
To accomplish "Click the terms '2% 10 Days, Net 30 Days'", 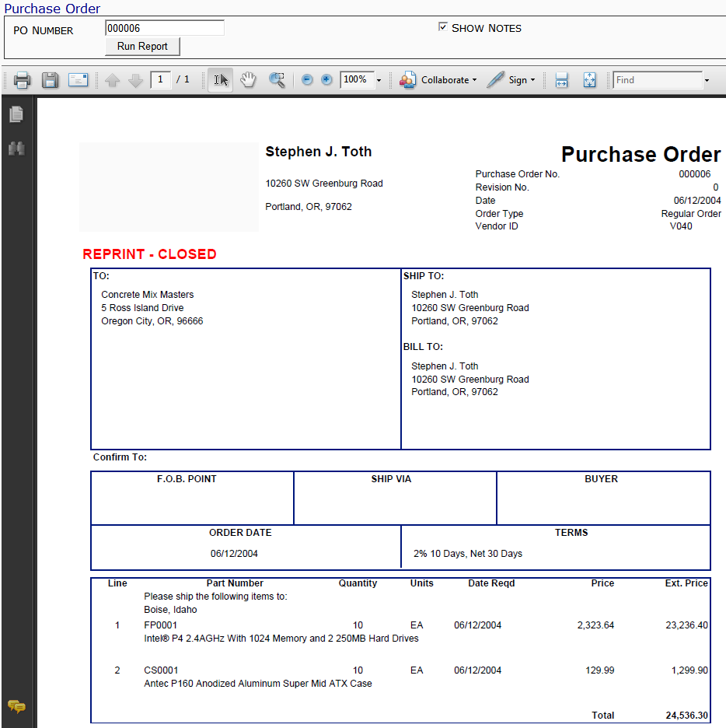I will tap(468, 554).
